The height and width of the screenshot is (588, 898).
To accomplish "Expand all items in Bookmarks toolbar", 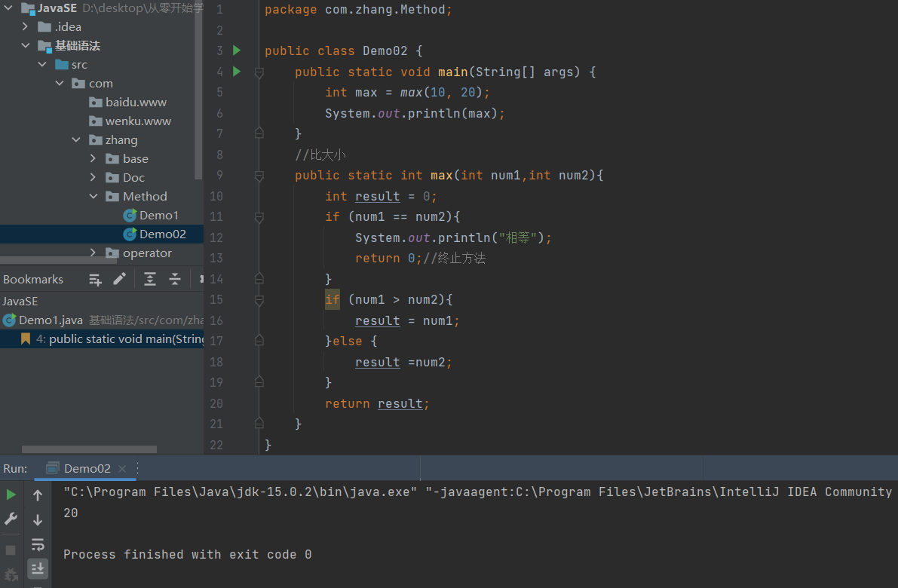I will 149,279.
